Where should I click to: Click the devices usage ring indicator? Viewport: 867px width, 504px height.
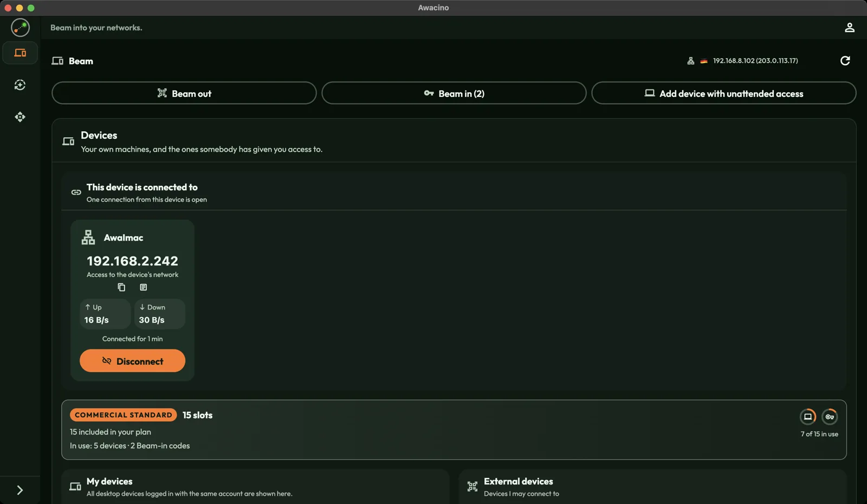(807, 417)
